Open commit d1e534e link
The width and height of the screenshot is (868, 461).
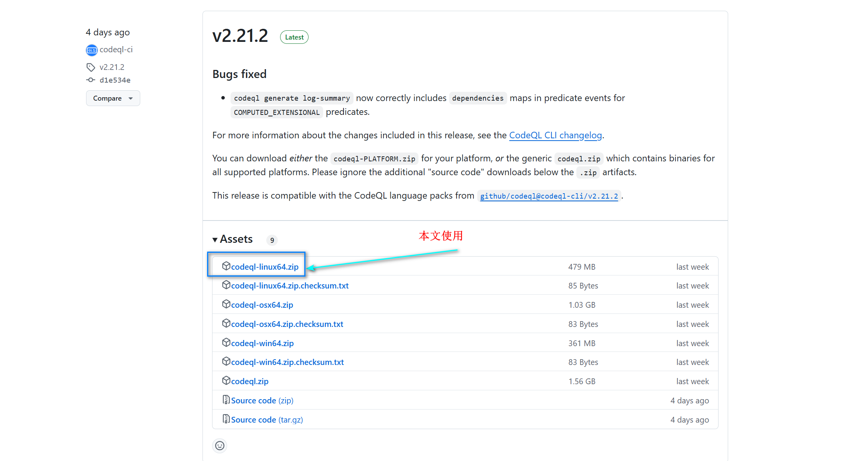click(x=115, y=80)
